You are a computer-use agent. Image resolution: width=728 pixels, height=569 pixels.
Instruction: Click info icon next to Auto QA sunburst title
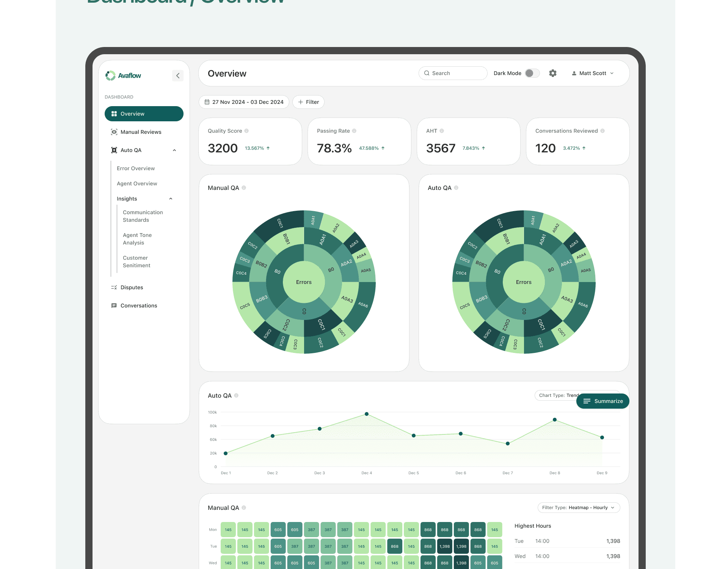456,188
